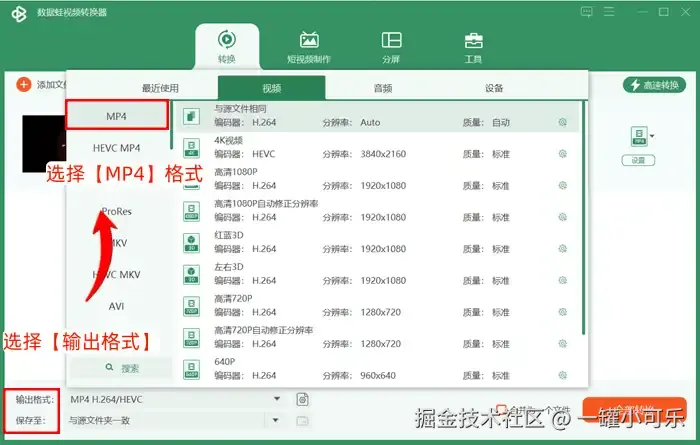Click the preset list vertical scrollbar
This screenshot has width=700, height=445.
pyautogui.click(x=583, y=218)
